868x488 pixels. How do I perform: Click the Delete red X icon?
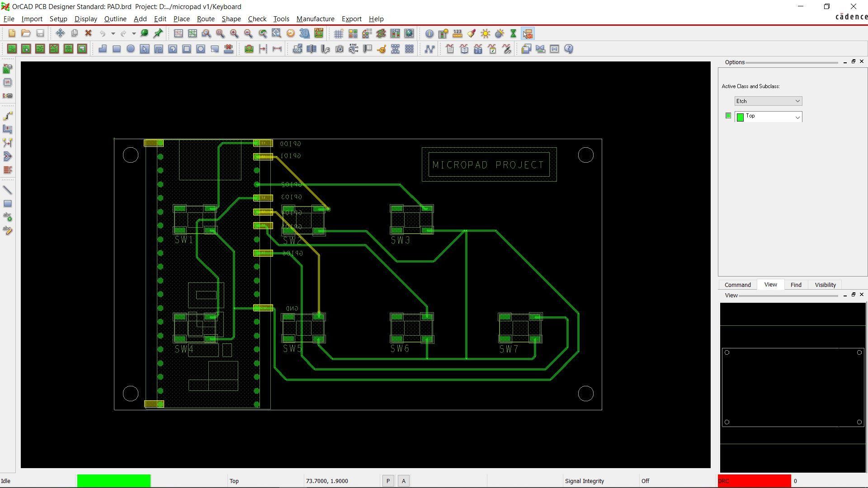click(x=89, y=33)
